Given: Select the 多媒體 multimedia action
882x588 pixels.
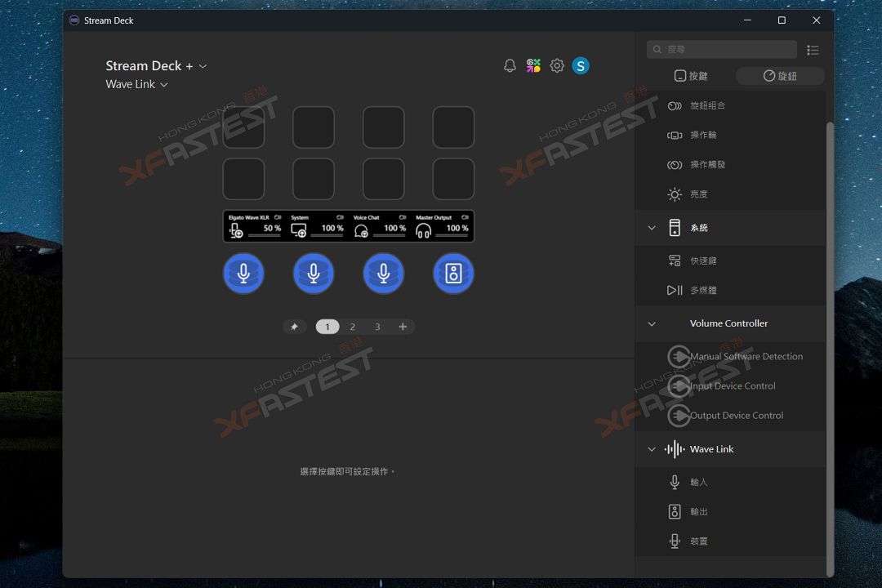Looking at the screenshot, I should click(x=730, y=291).
